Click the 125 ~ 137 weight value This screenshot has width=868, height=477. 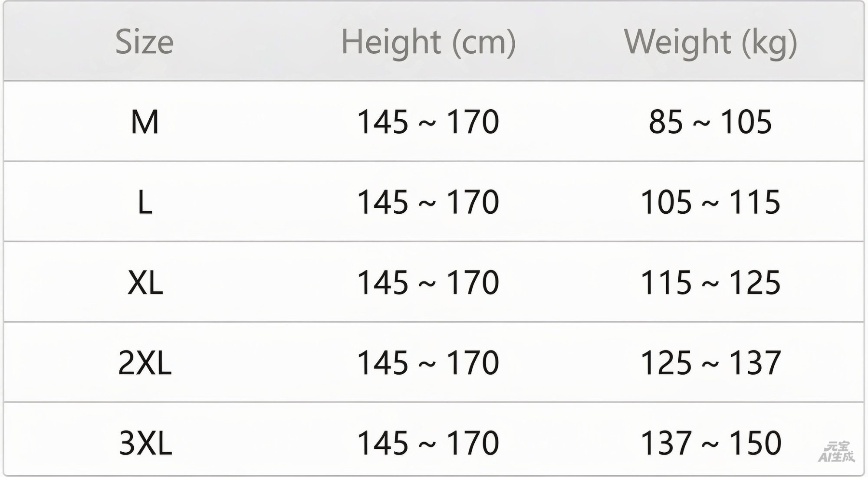coord(710,363)
